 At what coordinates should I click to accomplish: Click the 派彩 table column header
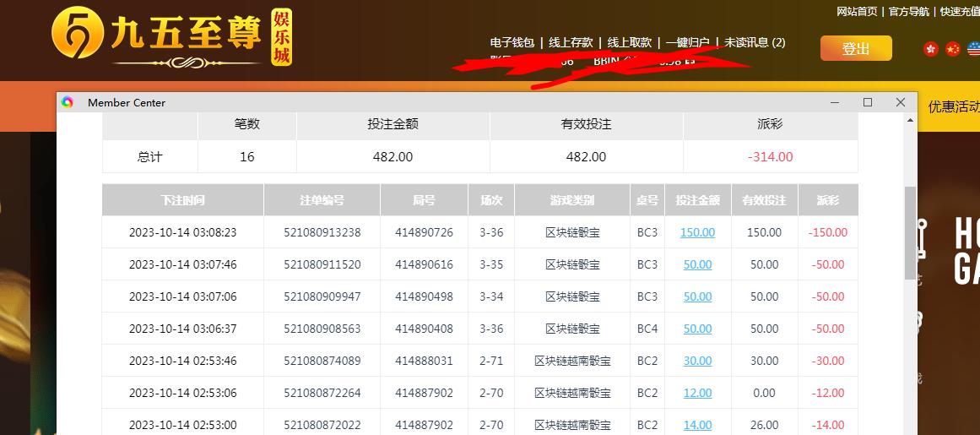coord(828,200)
